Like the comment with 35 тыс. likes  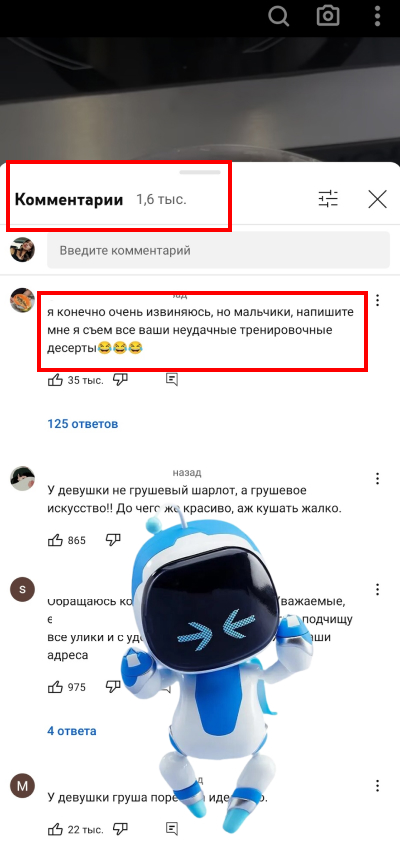[x=55, y=380]
